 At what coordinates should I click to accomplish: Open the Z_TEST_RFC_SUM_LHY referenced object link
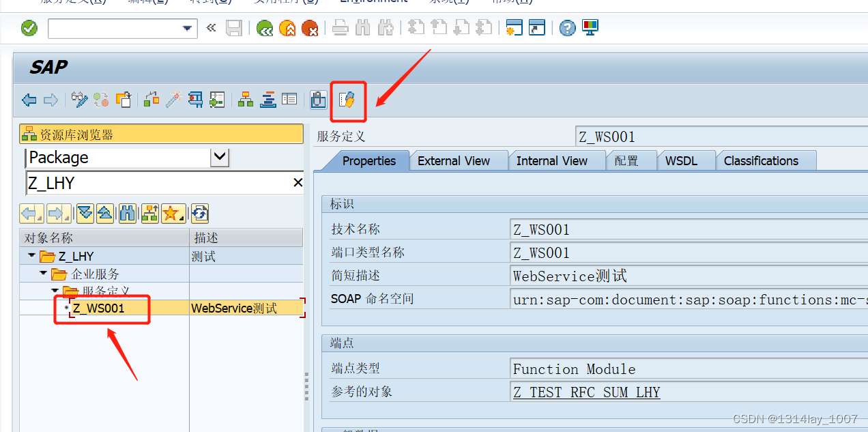pyautogui.click(x=587, y=392)
